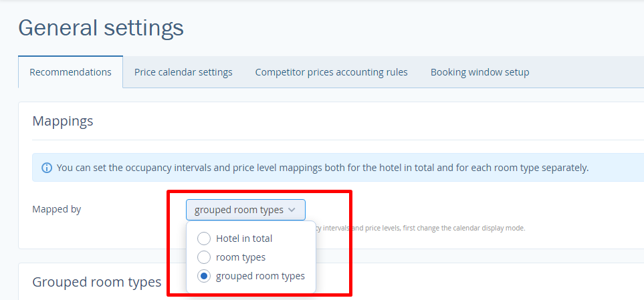Viewport: 644px width, 300px height.
Task: Open the Price calendar settings tab
Action: pos(183,72)
